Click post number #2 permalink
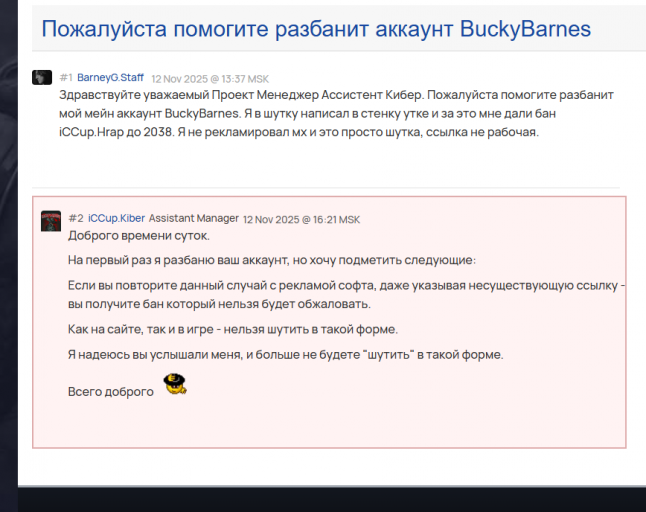Viewport: 646px width, 512px height. pos(76,218)
